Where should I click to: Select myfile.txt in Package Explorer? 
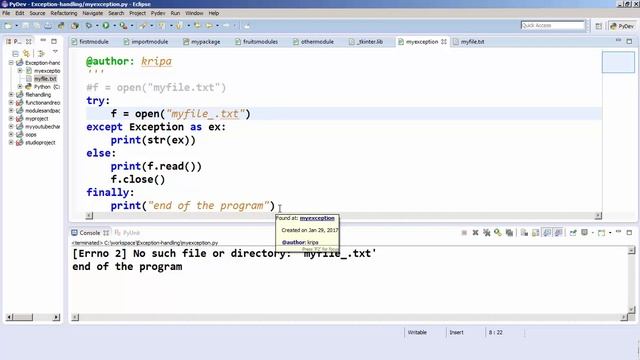(x=45, y=79)
